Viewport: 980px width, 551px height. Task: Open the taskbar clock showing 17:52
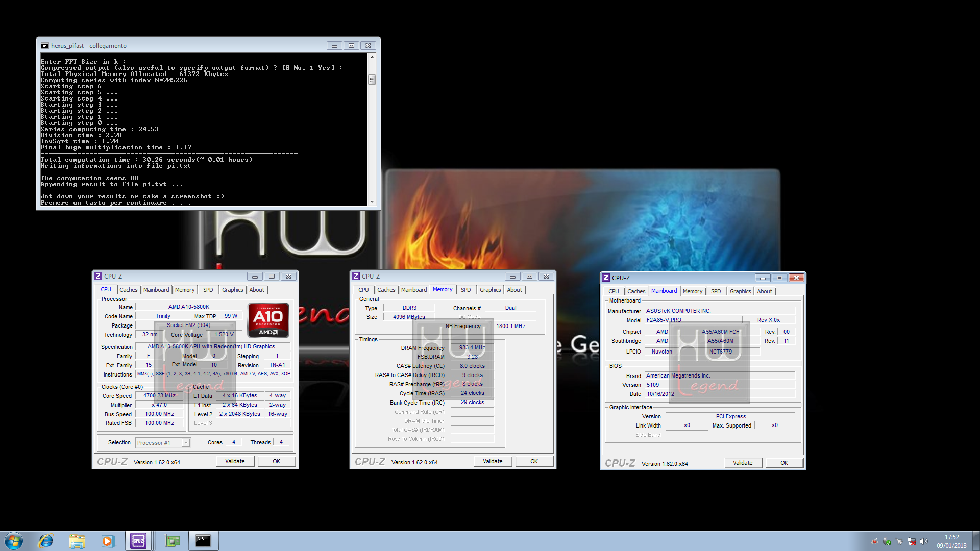pos(952,541)
